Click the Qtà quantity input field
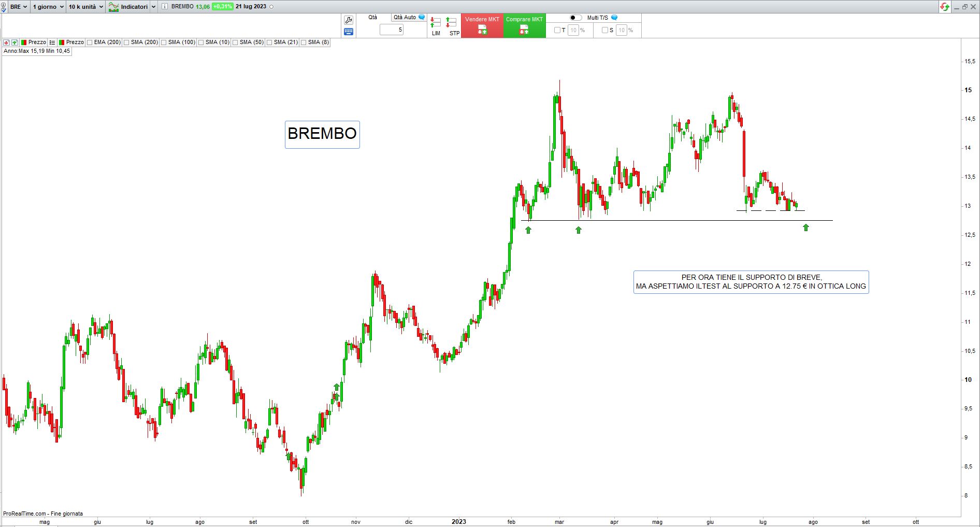980x527 pixels. tap(392, 30)
